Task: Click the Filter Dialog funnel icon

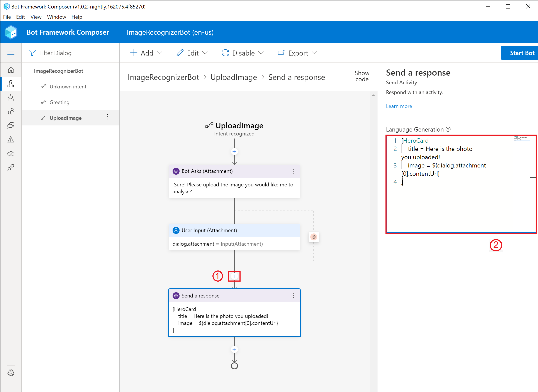Action: tap(32, 53)
